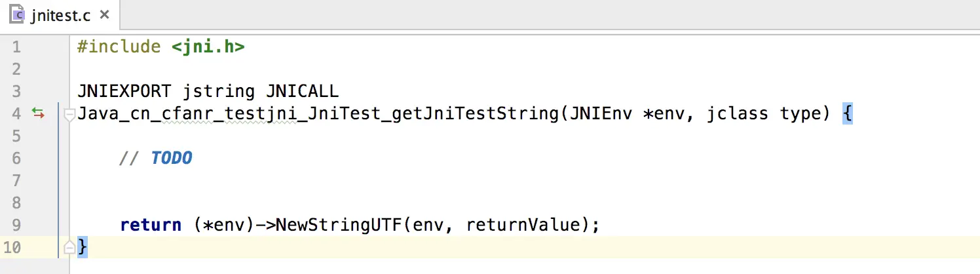Click the highlighted closing brace on line 10
980x274 pixels.
click(x=82, y=247)
